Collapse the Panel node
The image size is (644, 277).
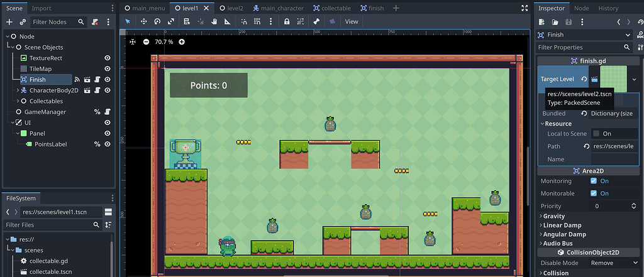(18, 133)
